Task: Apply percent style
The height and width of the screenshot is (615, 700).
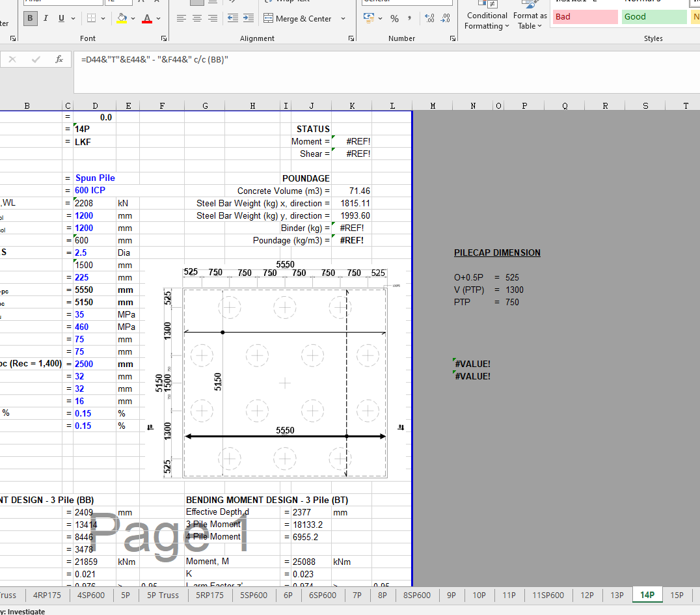Action: 394,18
